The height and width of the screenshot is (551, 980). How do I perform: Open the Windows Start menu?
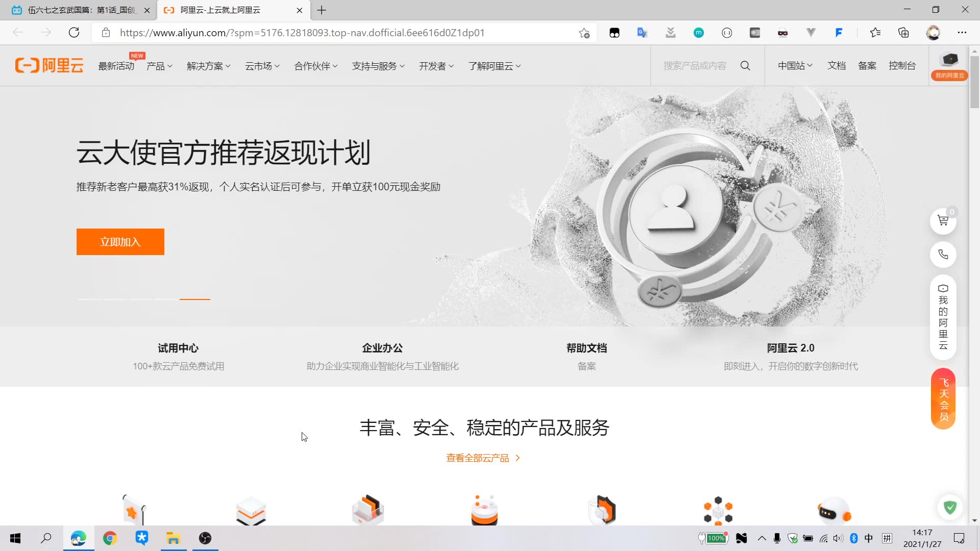click(x=15, y=538)
